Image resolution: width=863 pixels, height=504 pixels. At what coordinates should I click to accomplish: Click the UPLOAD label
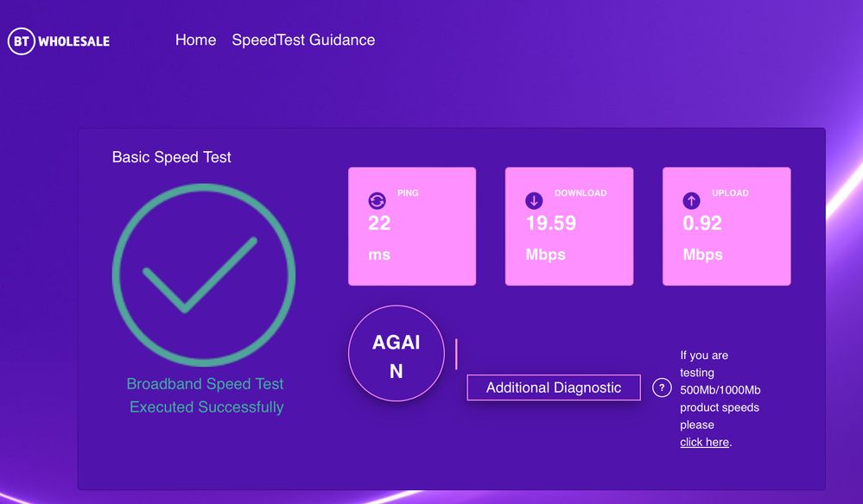tap(730, 193)
